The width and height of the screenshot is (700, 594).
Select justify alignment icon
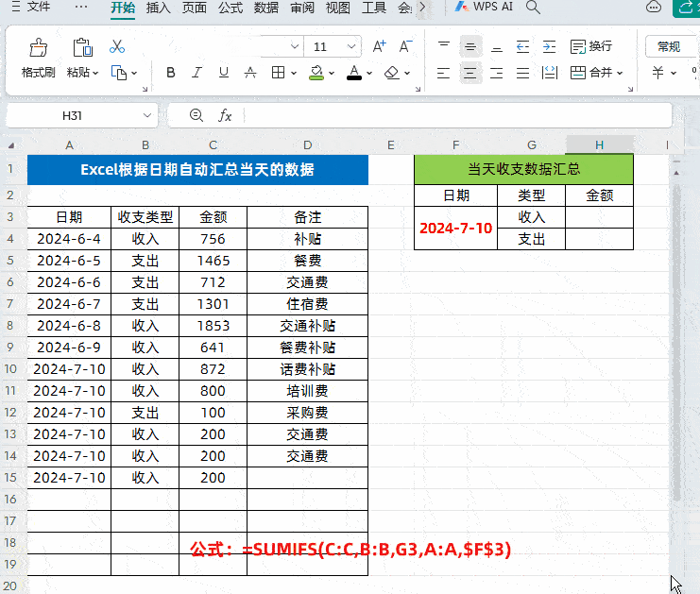click(522, 73)
